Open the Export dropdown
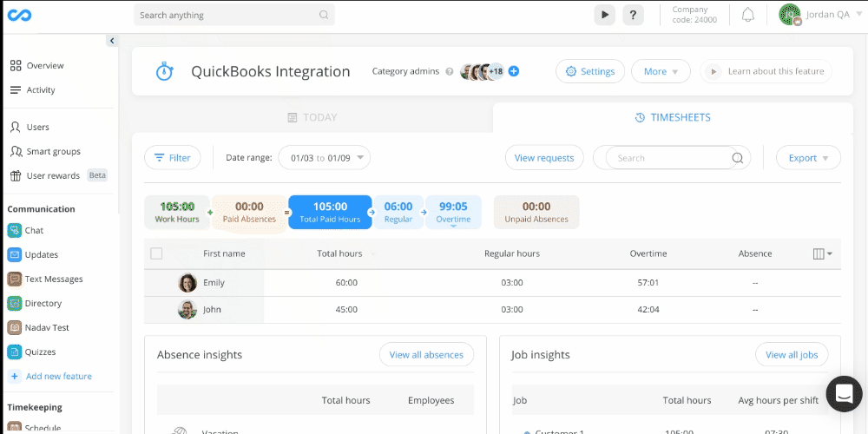 pyautogui.click(x=808, y=158)
